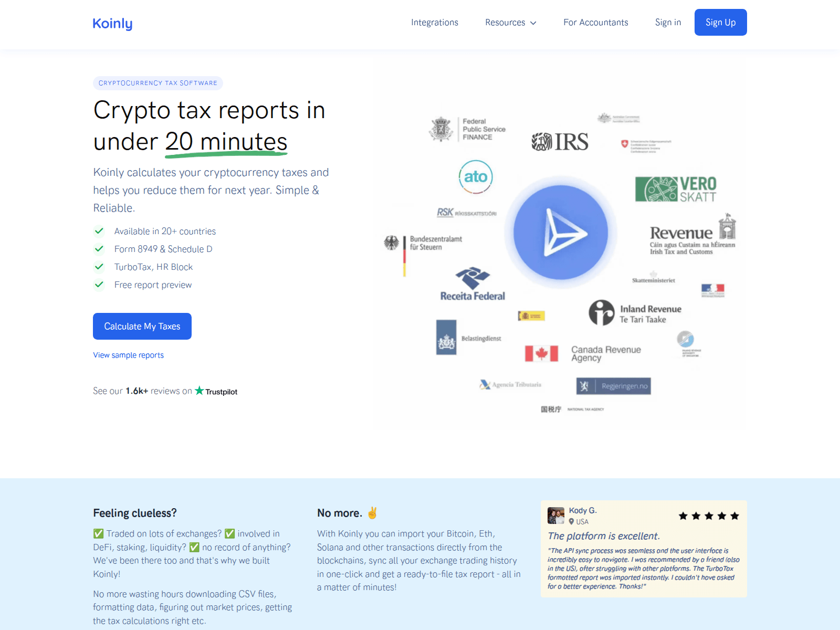The width and height of the screenshot is (840, 630).
Task: Click the Belastingdienst logo
Action: (469, 338)
